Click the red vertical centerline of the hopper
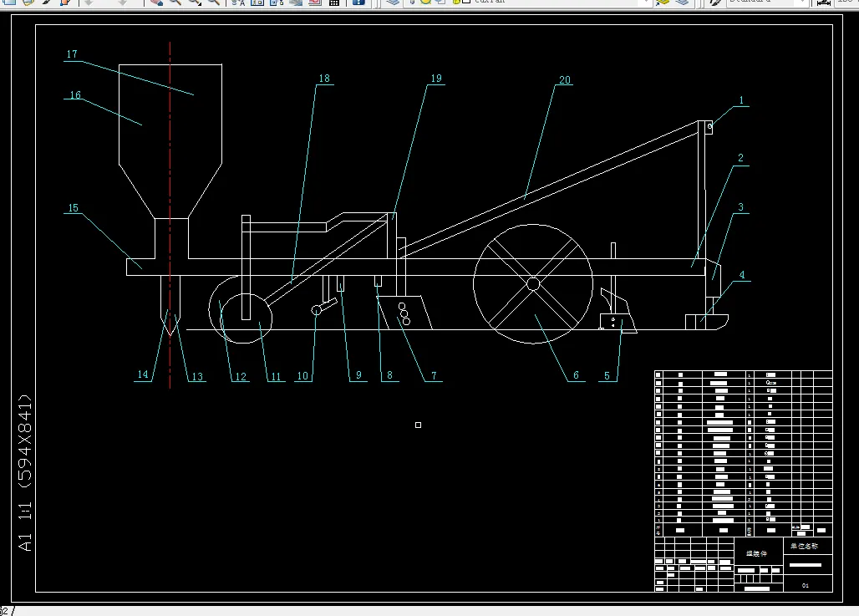 coord(170,214)
